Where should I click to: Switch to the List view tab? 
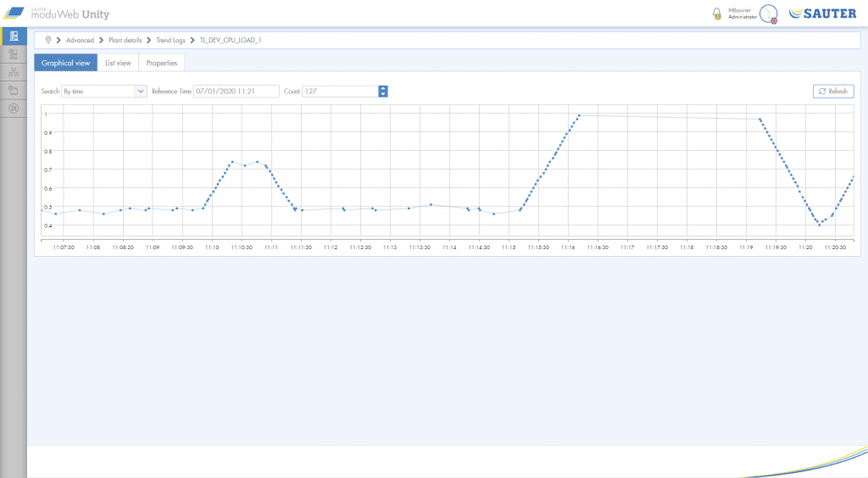pyautogui.click(x=118, y=63)
